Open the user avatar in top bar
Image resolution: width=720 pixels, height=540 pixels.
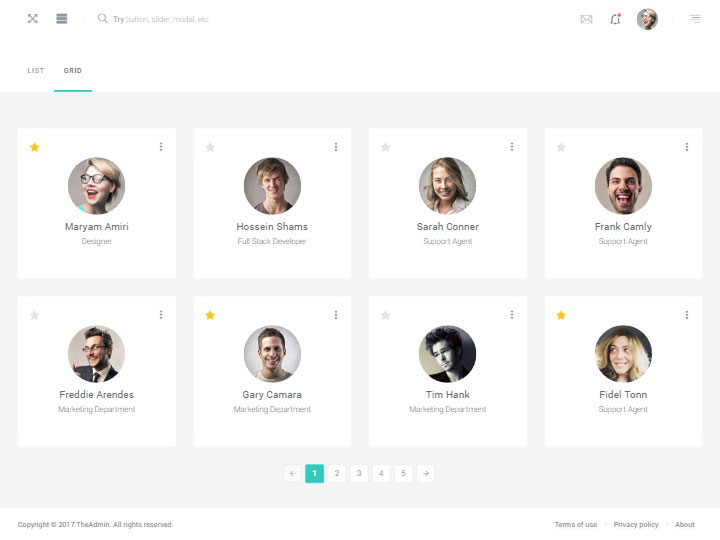click(x=647, y=19)
